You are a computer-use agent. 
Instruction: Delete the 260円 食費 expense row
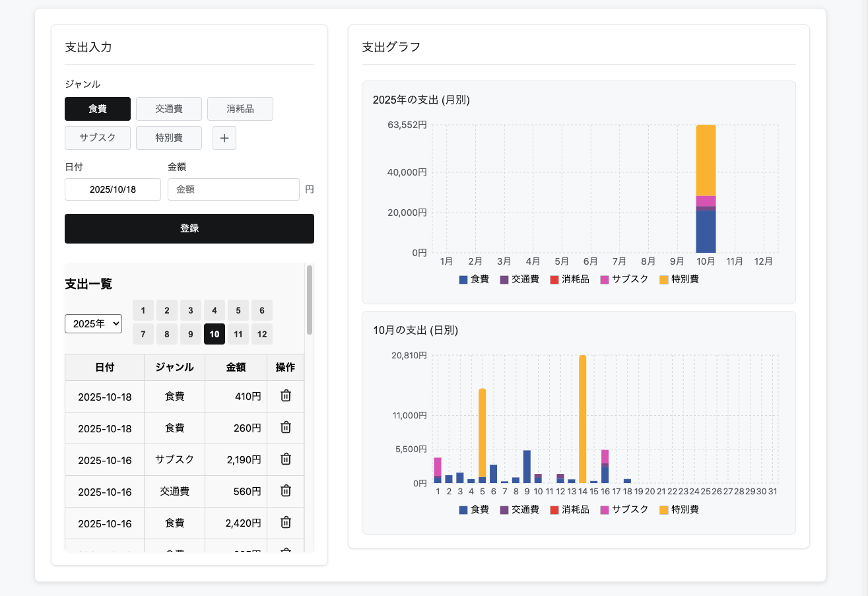(286, 428)
